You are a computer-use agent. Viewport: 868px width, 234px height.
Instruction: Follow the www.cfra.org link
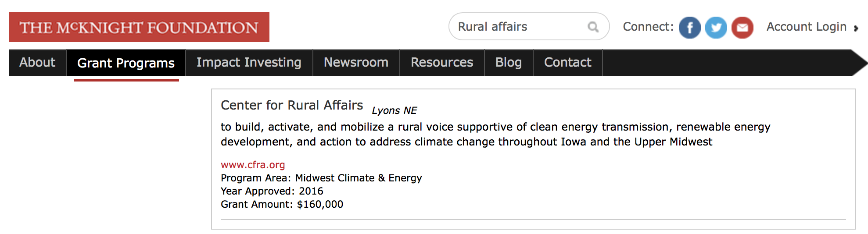click(x=253, y=165)
